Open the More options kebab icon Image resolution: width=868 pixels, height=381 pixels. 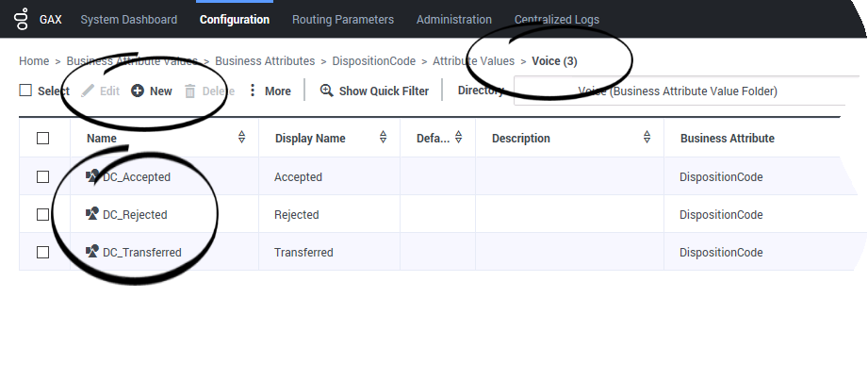tap(253, 91)
